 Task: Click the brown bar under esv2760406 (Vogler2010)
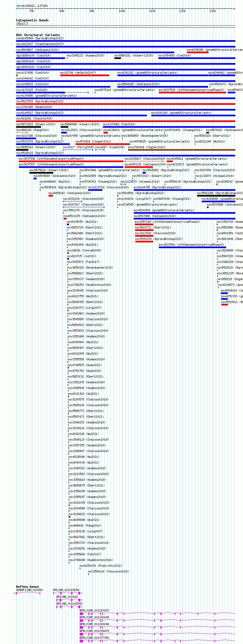click(x=182, y=150)
